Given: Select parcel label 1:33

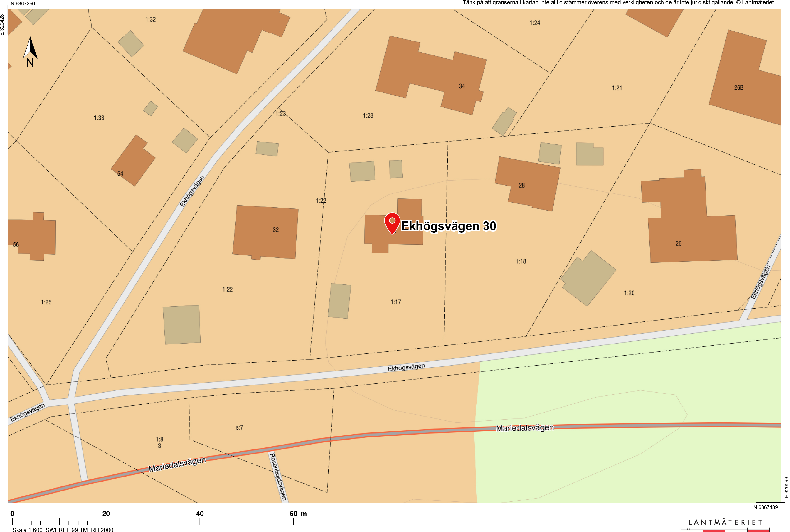Looking at the screenshot, I should pos(99,118).
